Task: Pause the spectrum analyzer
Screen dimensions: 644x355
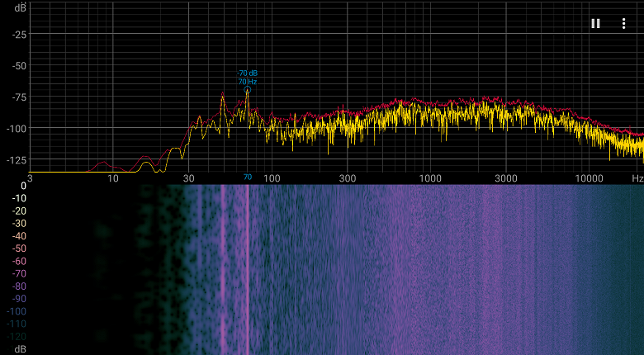Action: (595, 23)
